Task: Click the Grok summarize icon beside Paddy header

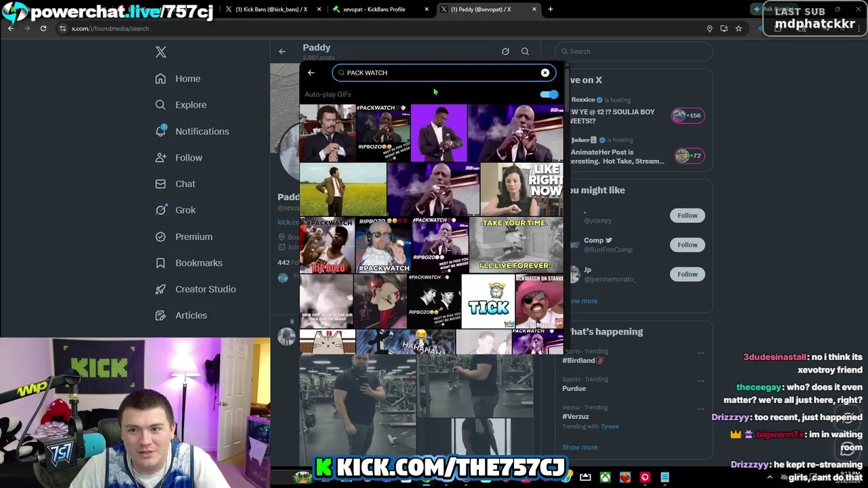Action: click(x=505, y=52)
